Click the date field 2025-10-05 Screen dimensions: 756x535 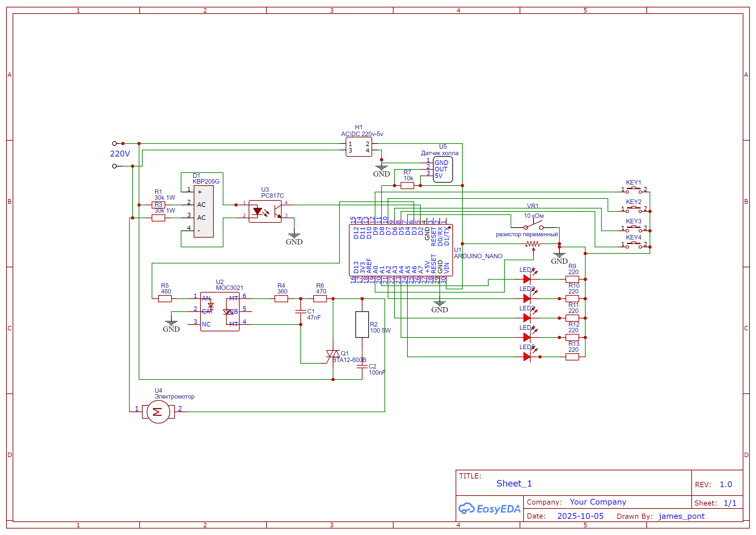[580, 516]
